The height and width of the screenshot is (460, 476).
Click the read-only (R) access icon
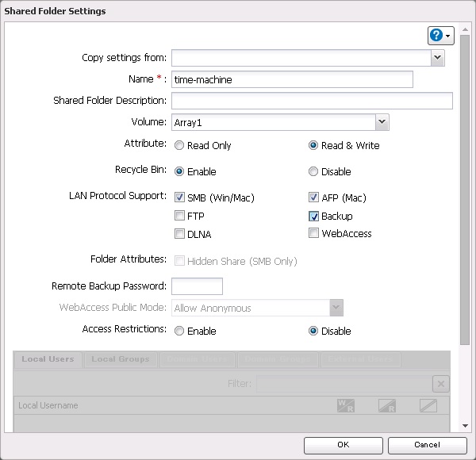tap(388, 405)
